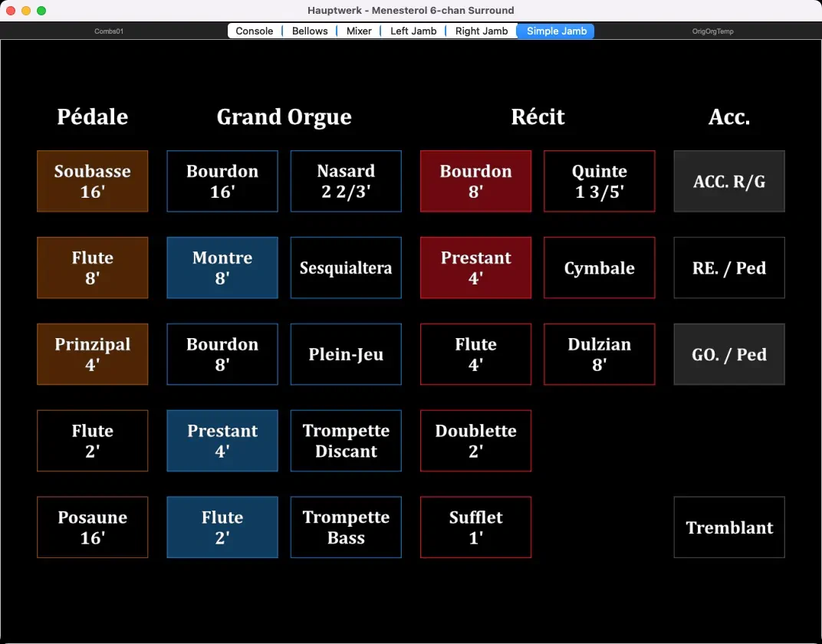Engage the RE. / Ped coupler
822x644 pixels.
729,268
